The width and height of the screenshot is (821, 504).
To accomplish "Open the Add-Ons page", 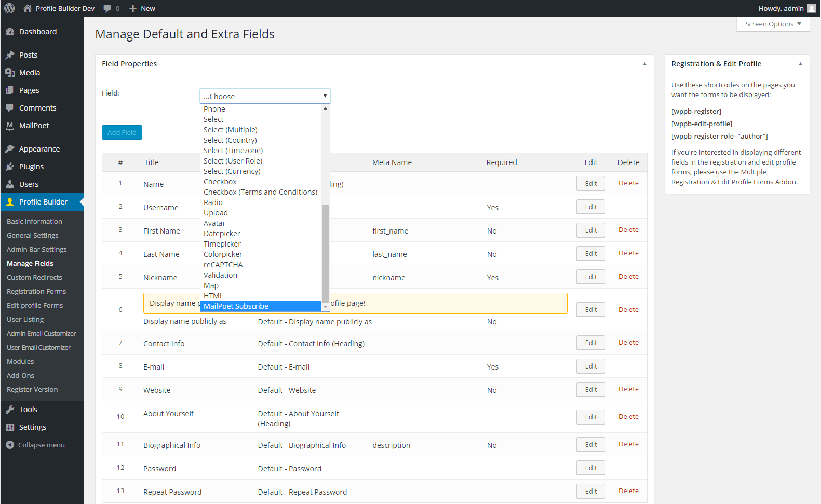I will click(x=21, y=375).
